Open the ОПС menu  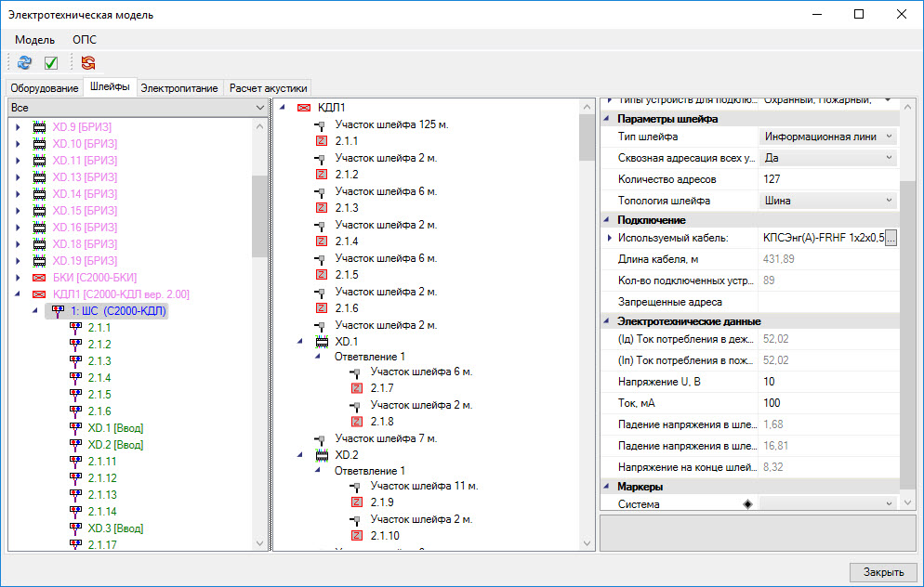click(84, 40)
